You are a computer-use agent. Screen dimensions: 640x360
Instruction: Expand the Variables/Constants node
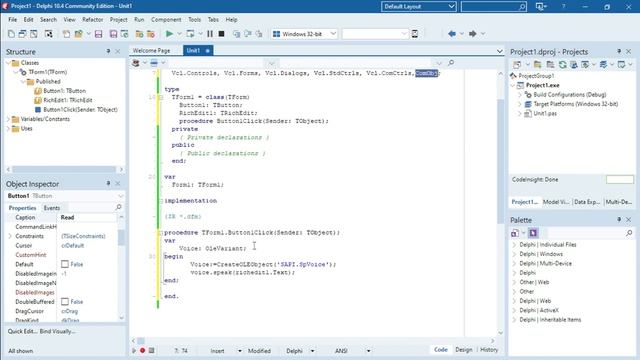click(x=8, y=119)
